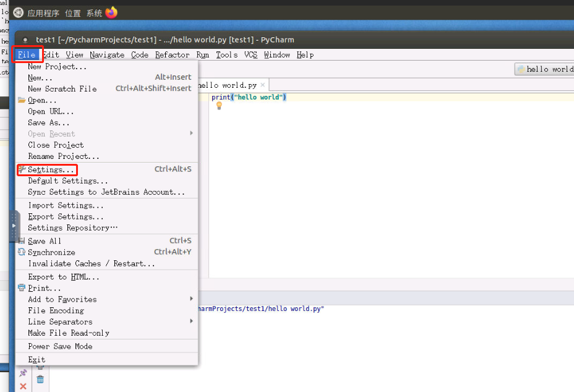Choose Open... with the folder icon
This screenshot has width=574, height=392.
click(107, 100)
